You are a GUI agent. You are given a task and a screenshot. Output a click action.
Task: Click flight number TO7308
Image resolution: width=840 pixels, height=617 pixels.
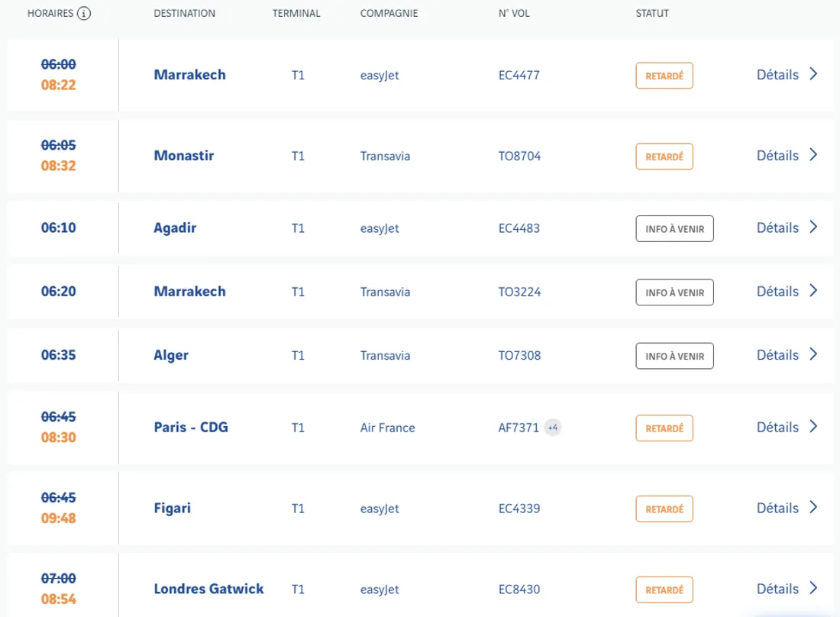[519, 356]
